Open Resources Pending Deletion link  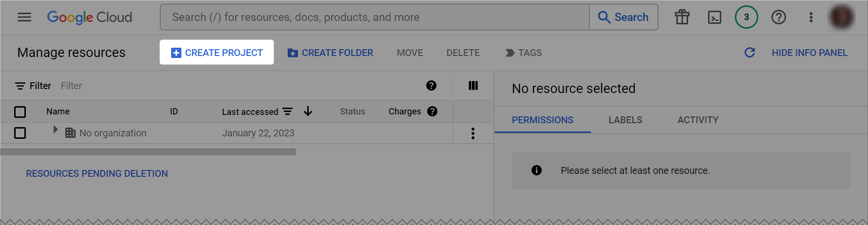(x=97, y=174)
